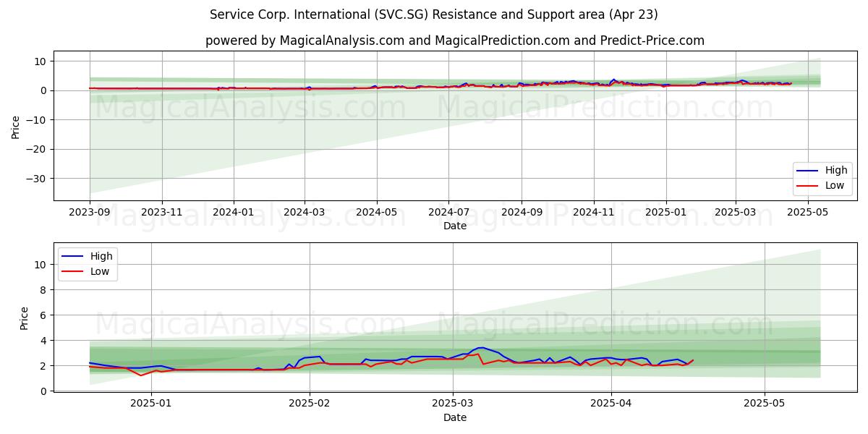Click the chart title mentioning Service Corp. International

pyautogui.click(x=434, y=14)
